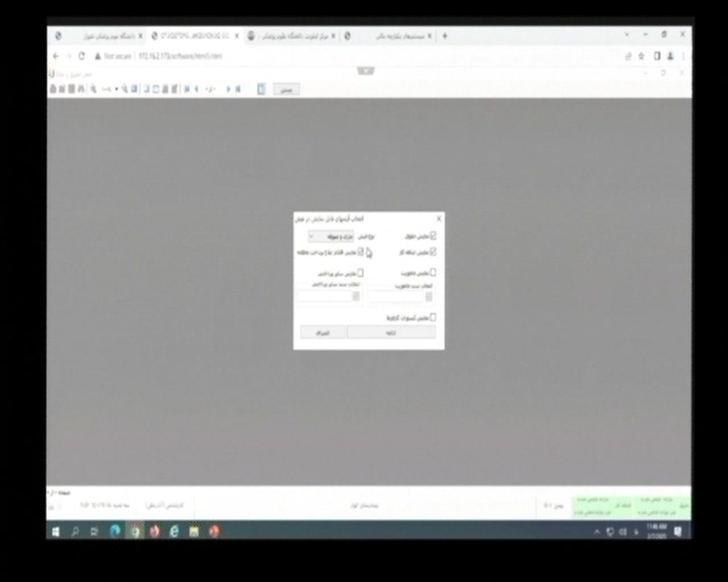Screen dimensions: 728x582
Task: Open the dropdown at dialog's top-left
Action: 331,236
